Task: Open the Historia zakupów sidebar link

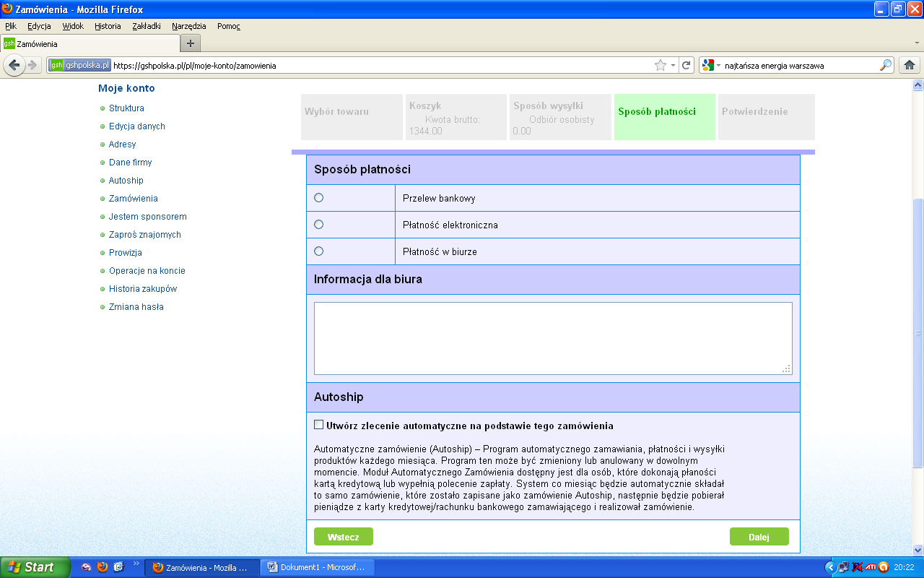Action: (143, 289)
